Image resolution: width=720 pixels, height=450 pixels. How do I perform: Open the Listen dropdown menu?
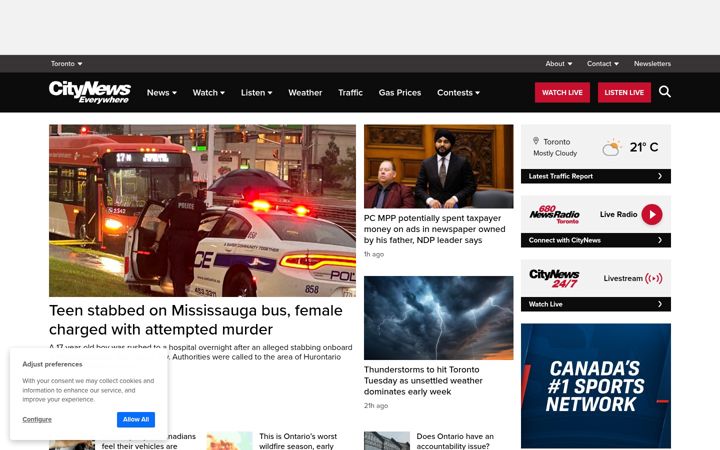tap(256, 93)
